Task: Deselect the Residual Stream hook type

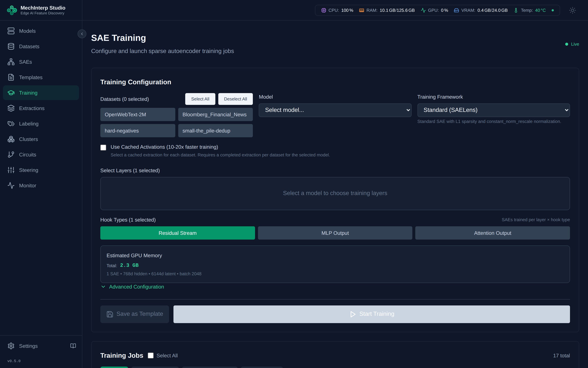Action: (x=178, y=233)
